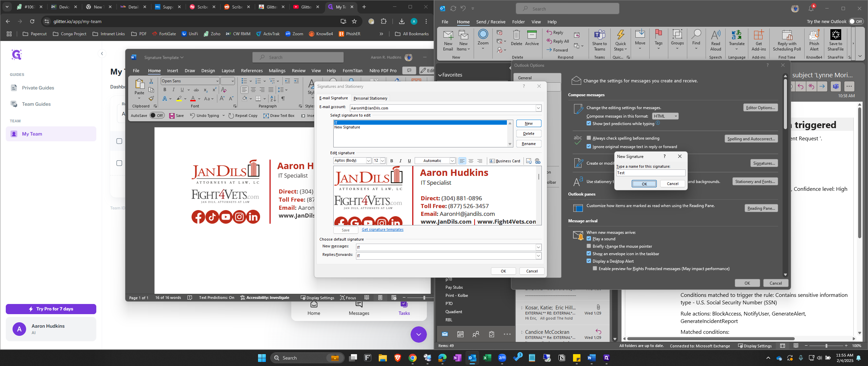Screen dimensions: 868x366
Task: Click Get signature templates link
Action: (382, 229)
